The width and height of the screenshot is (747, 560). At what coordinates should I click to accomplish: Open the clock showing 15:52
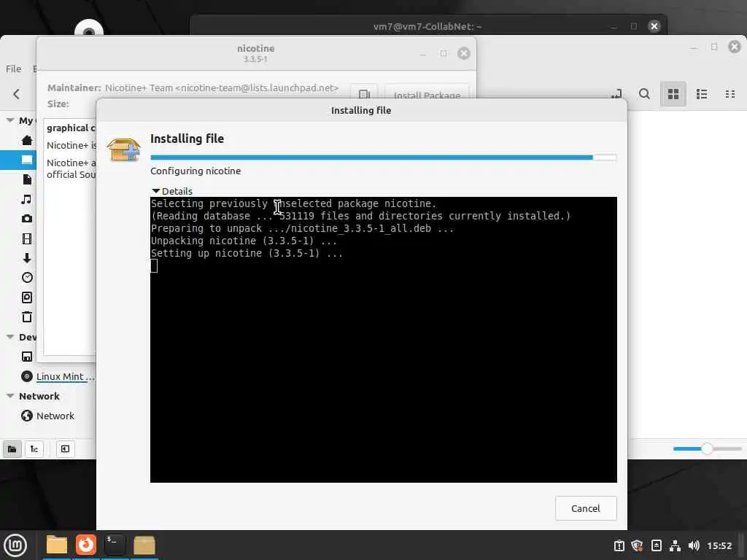(719, 545)
